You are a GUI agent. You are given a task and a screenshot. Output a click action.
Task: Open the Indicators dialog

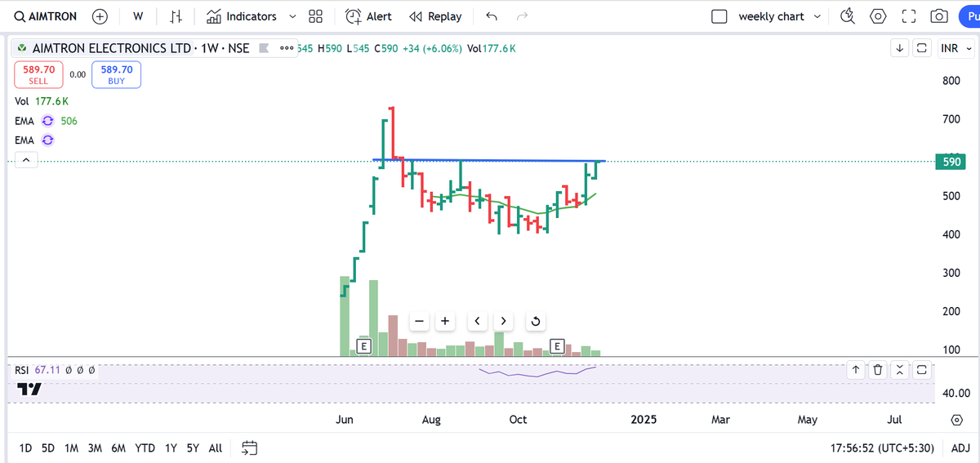click(x=242, y=16)
